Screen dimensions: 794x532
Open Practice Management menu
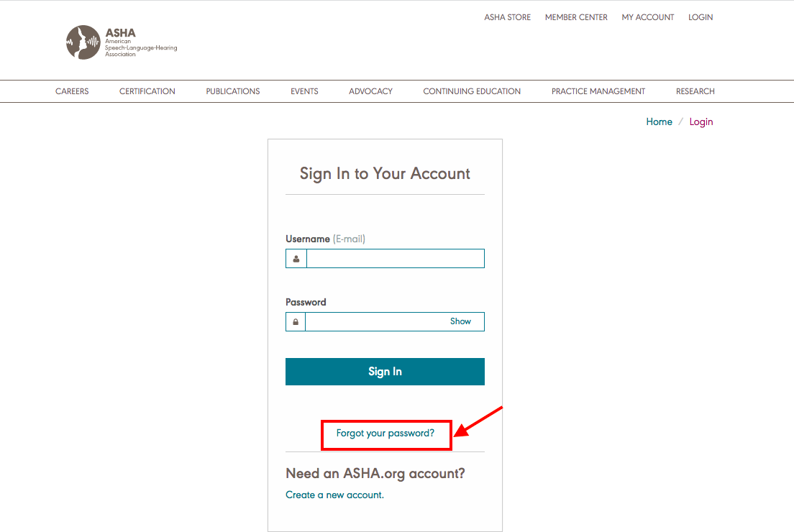point(598,91)
